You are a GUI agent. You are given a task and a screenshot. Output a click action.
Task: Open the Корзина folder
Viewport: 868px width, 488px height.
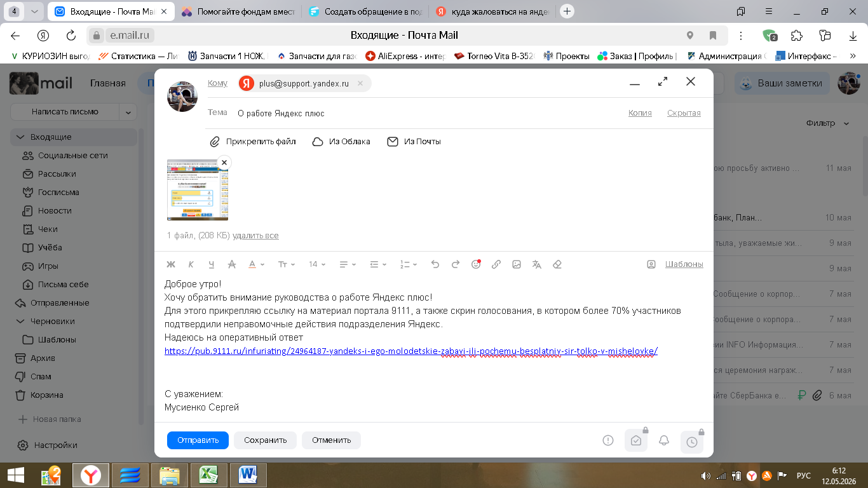point(73,395)
